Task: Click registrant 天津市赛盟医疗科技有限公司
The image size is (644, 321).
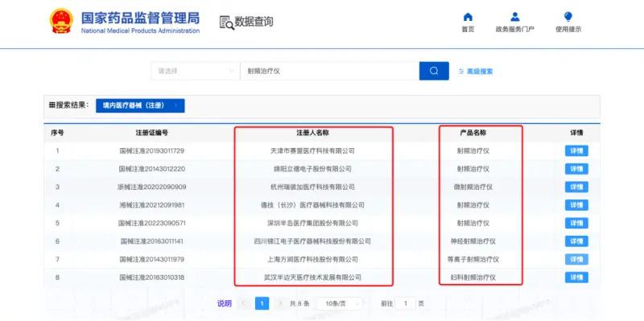Action: pos(312,150)
